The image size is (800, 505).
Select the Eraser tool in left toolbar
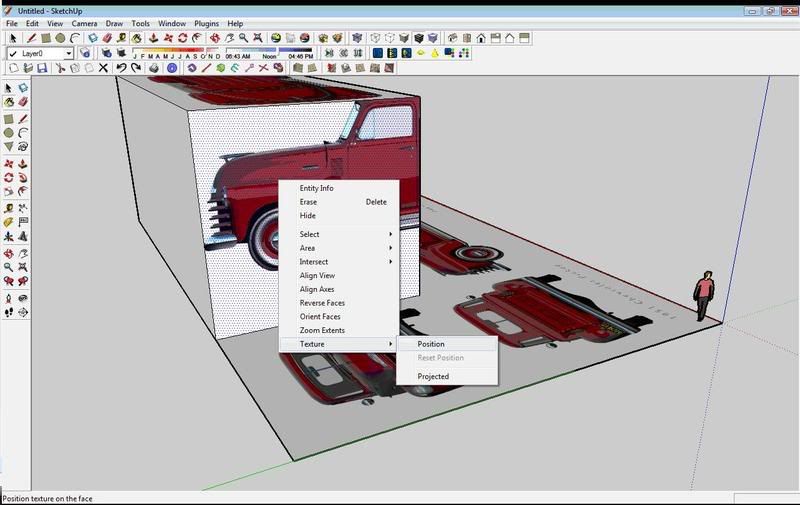point(23,102)
